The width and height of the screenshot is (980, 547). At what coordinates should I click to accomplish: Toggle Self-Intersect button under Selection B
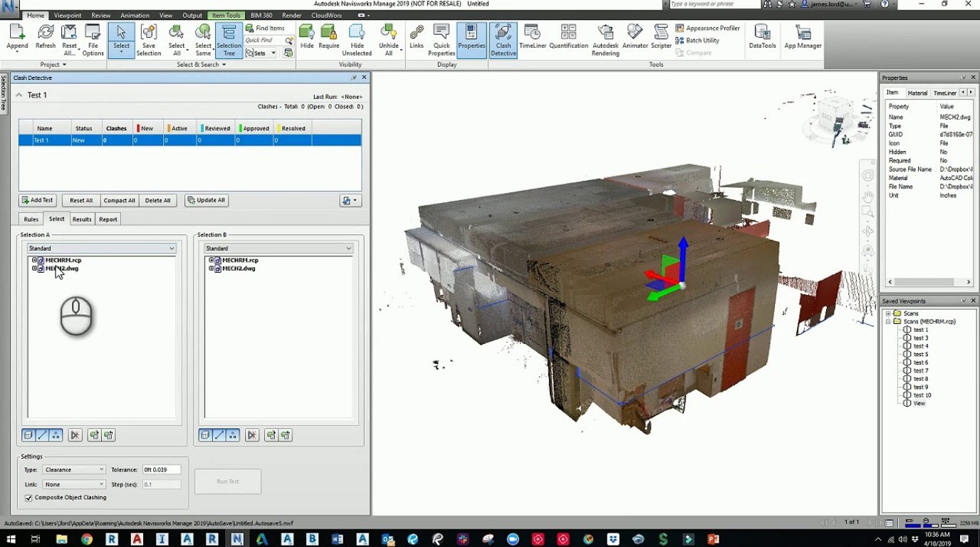pyautogui.click(x=251, y=435)
